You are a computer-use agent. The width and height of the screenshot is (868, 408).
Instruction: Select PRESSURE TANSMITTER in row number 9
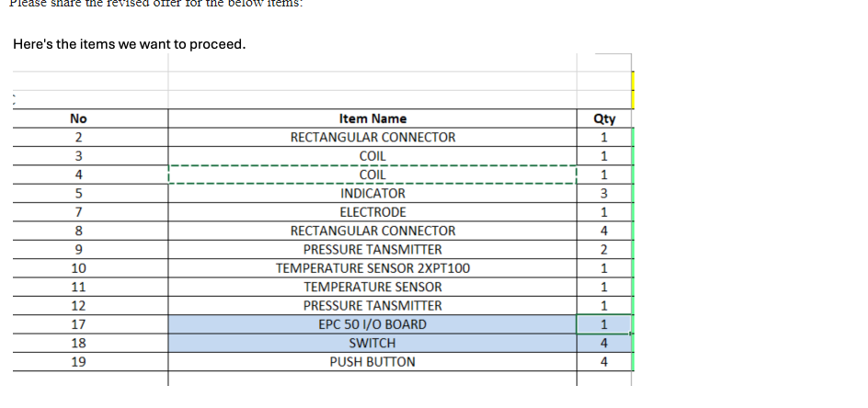[372, 250]
